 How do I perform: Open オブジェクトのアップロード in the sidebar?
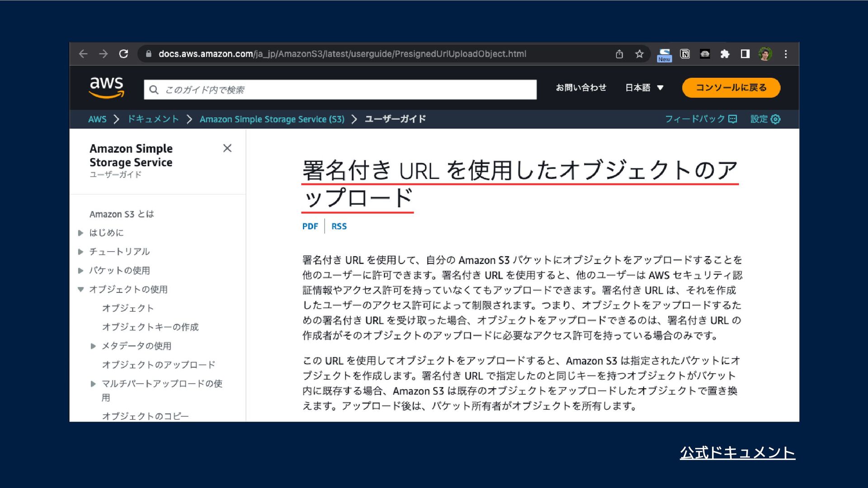[x=159, y=365]
